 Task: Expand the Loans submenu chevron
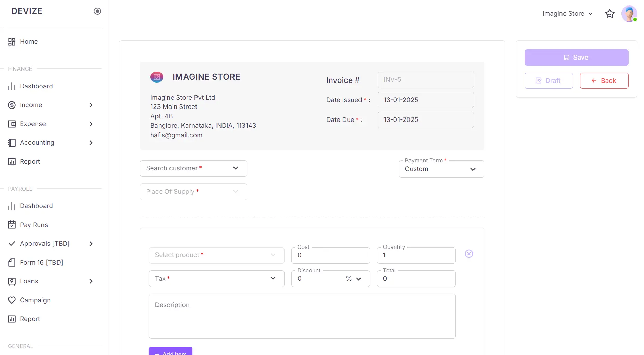tap(91, 281)
